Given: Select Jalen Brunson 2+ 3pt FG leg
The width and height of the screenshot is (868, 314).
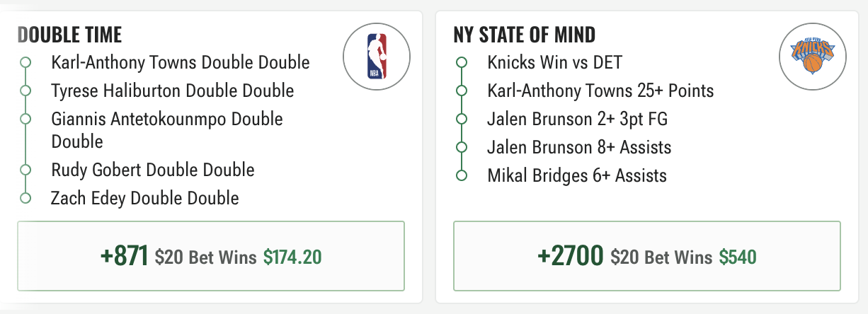Looking at the screenshot, I should tap(578, 119).
